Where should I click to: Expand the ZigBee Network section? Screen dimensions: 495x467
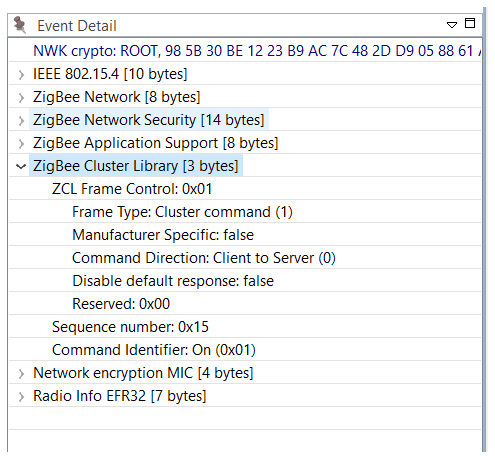pos(21,98)
